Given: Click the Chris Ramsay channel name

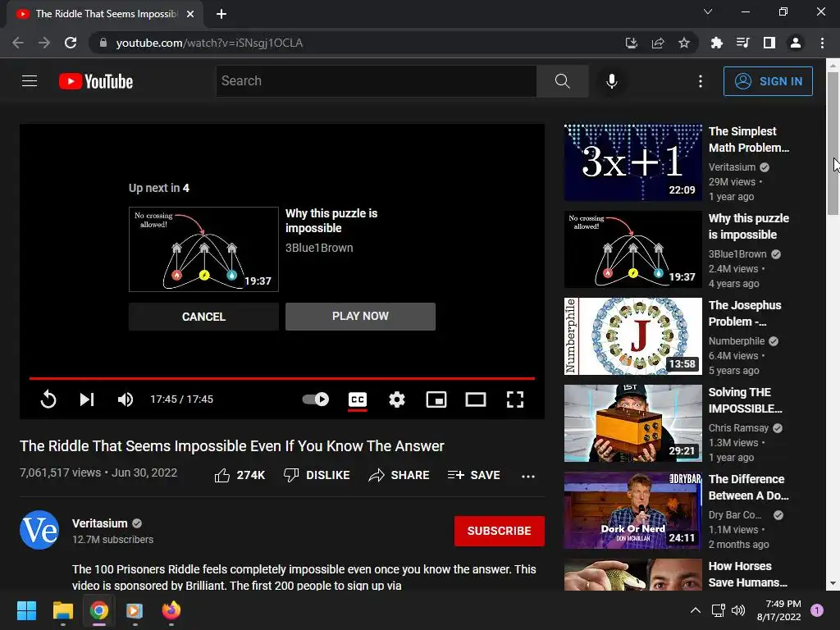Looking at the screenshot, I should click(738, 427).
